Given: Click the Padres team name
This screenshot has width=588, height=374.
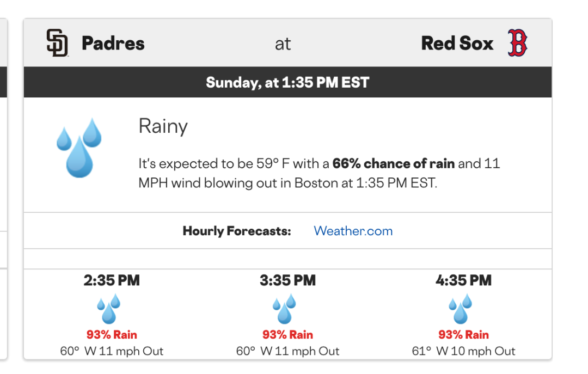Looking at the screenshot, I should (113, 44).
